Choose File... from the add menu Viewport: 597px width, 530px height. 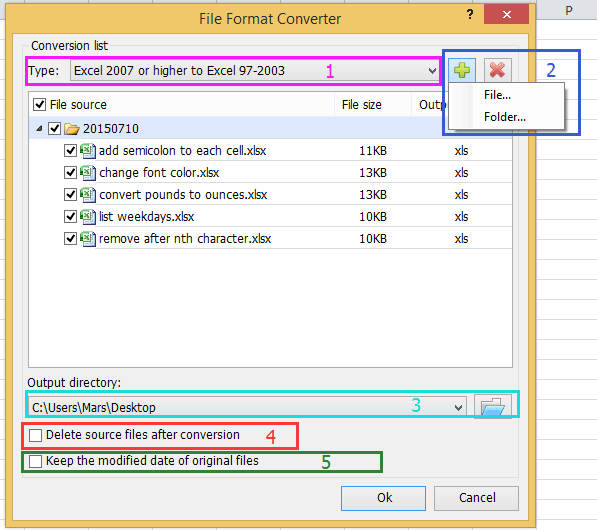pos(497,95)
